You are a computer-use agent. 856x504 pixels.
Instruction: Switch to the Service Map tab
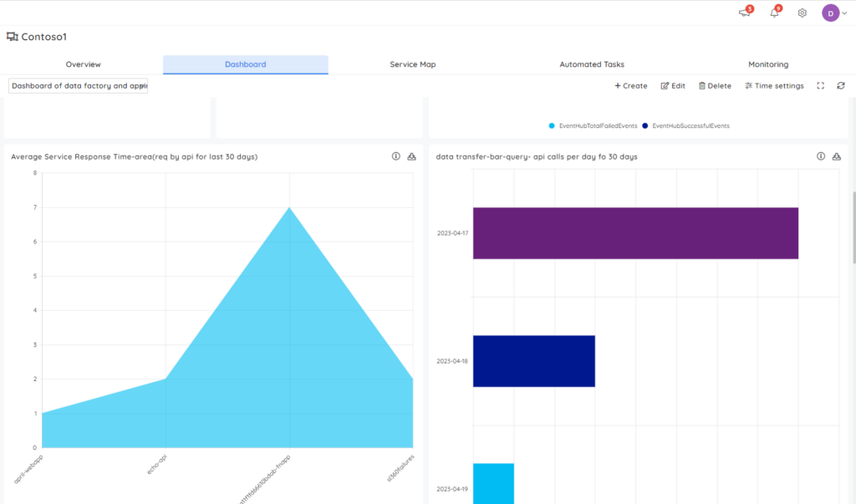[412, 64]
